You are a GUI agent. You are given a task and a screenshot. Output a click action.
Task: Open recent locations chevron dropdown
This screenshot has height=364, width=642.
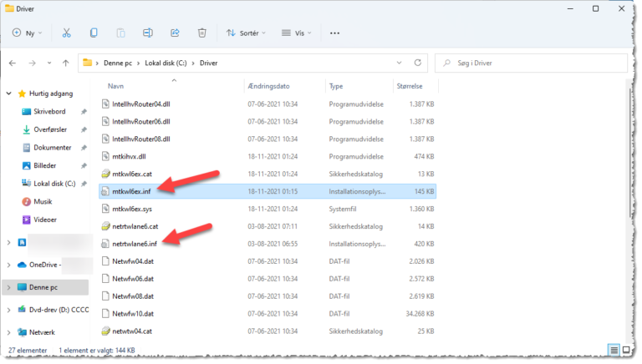click(49, 63)
